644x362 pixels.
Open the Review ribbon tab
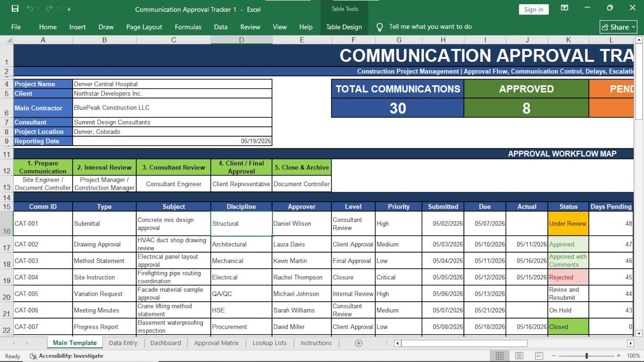click(x=250, y=27)
